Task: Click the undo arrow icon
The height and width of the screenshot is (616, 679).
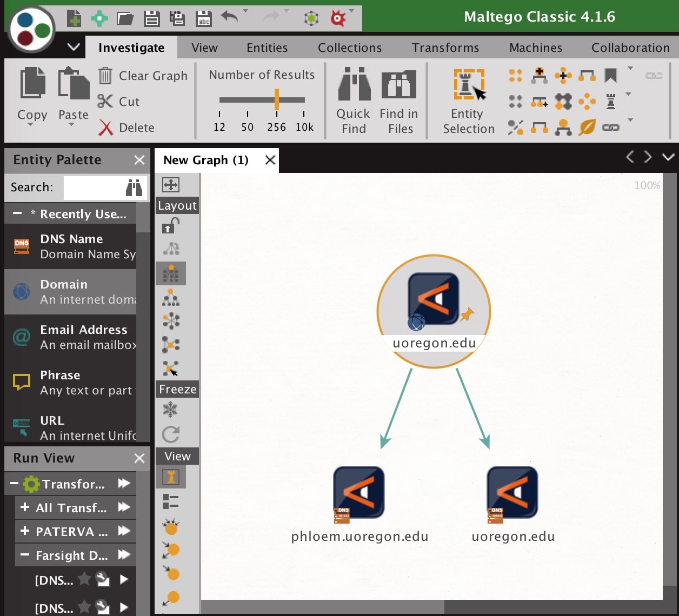Action: pyautogui.click(x=230, y=17)
